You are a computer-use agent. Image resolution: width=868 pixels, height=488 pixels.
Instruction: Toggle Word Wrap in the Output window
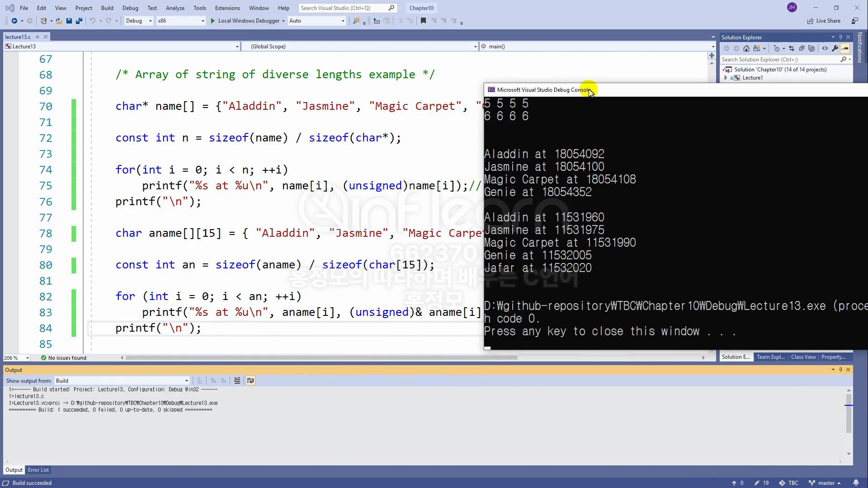(250, 380)
